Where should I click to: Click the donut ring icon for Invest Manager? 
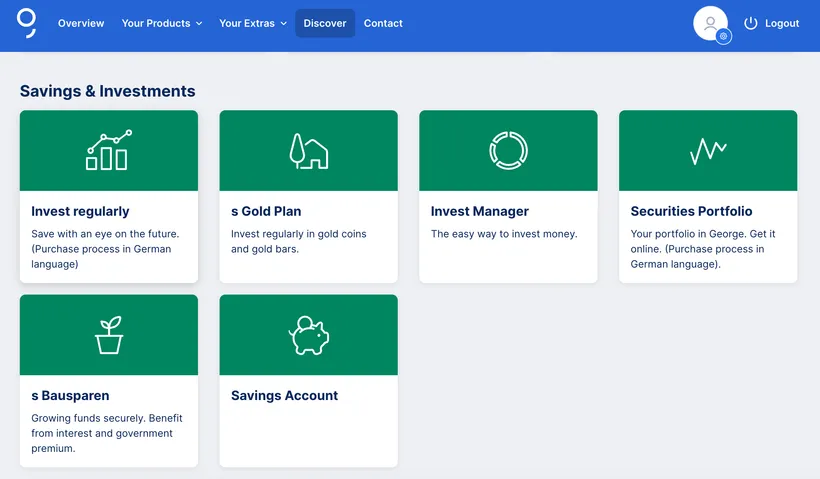pyautogui.click(x=508, y=151)
